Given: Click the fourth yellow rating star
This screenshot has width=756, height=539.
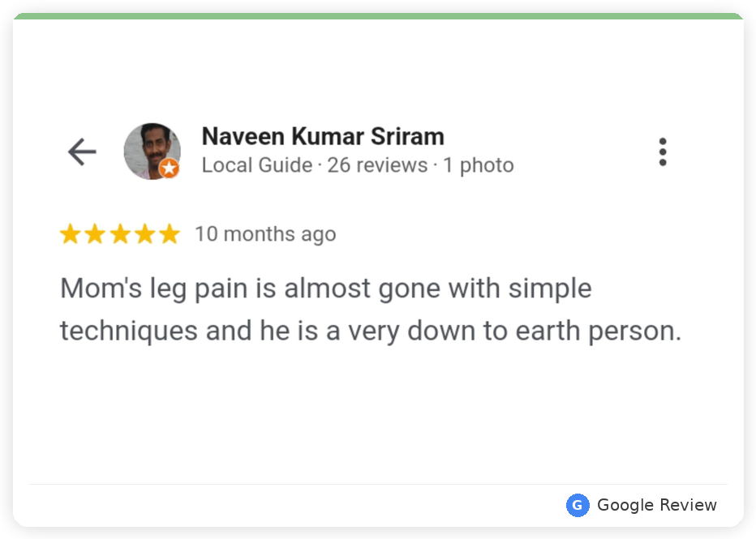Looking at the screenshot, I should [x=144, y=234].
